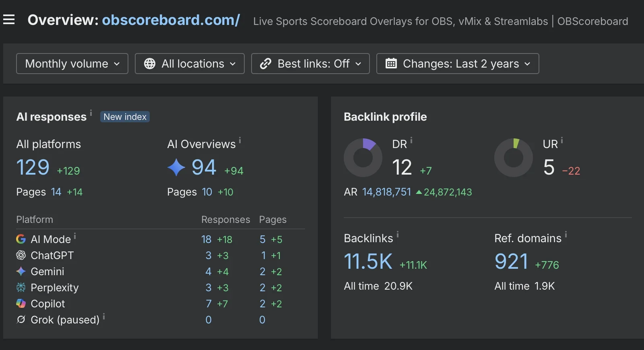Viewport: 644px width, 350px height.
Task: Click the Pages column header in platform table
Action: [273, 220]
